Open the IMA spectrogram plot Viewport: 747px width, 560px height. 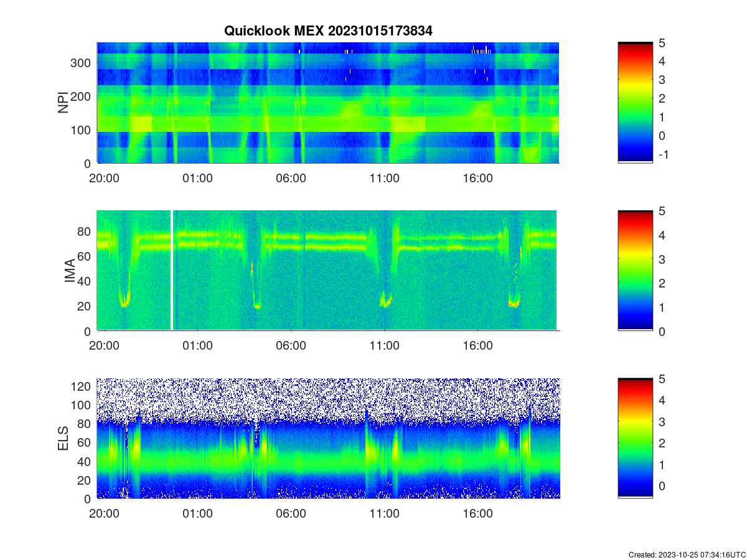click(x=328, y=270)
